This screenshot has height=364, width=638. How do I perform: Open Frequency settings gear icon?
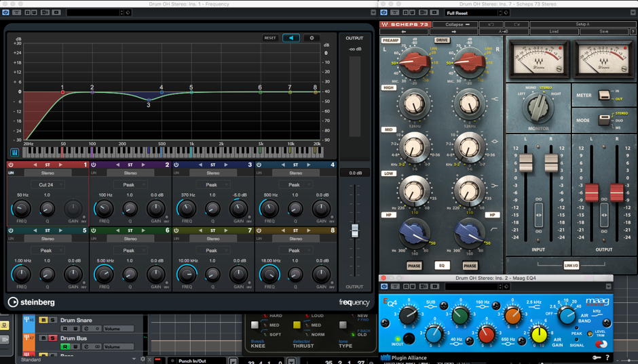pyautogui.click(x=312, y=38)
